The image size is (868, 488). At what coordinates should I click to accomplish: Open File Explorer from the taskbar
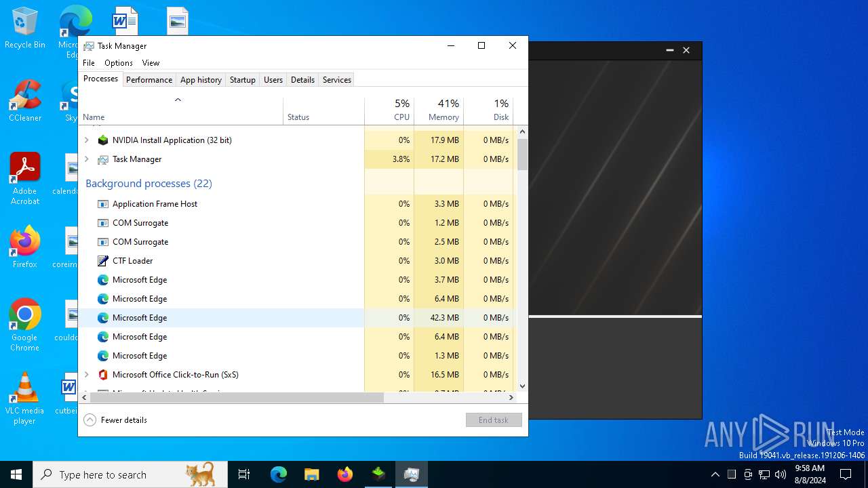click(x=311, y=474)
